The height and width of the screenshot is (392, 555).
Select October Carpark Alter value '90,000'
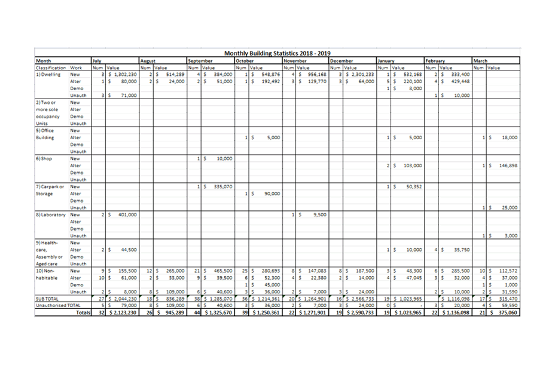(272, 194)
